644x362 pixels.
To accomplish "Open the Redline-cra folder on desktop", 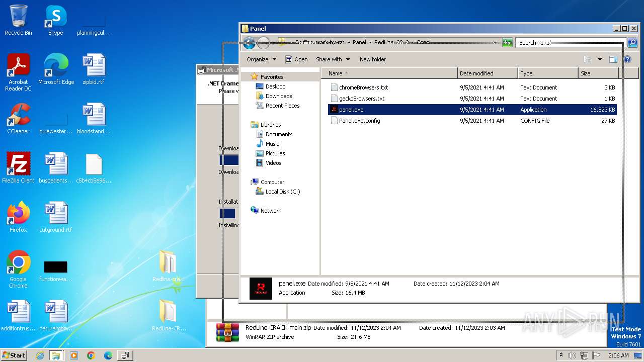I will tap(168, 266).
